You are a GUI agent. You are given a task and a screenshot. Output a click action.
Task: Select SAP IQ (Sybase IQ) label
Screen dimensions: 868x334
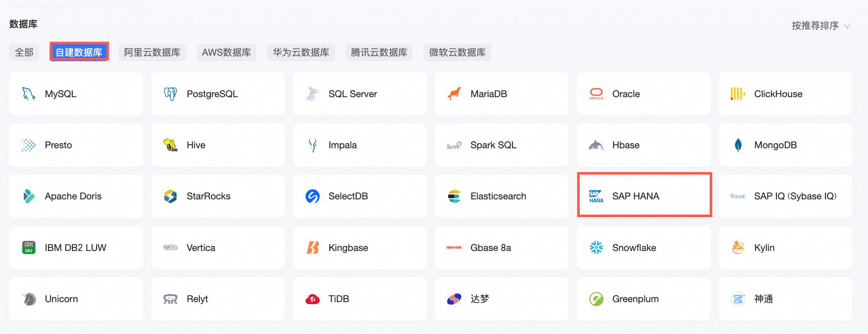point(795,196)
